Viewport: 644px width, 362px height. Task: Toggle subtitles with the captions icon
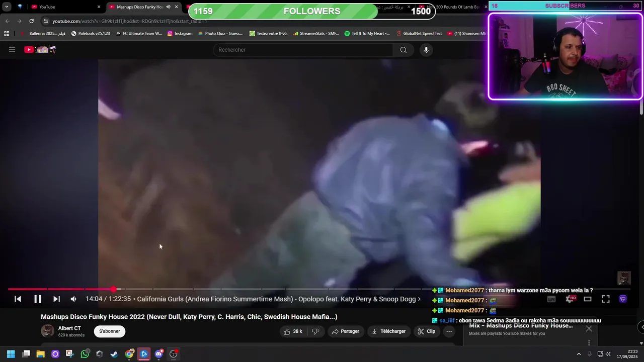click(551, 299)
